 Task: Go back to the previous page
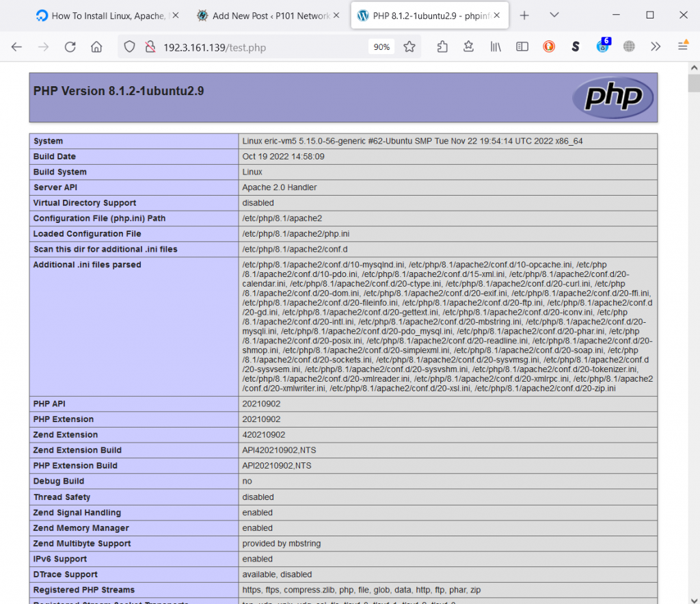pyautogui.click(x=16, y=47)
